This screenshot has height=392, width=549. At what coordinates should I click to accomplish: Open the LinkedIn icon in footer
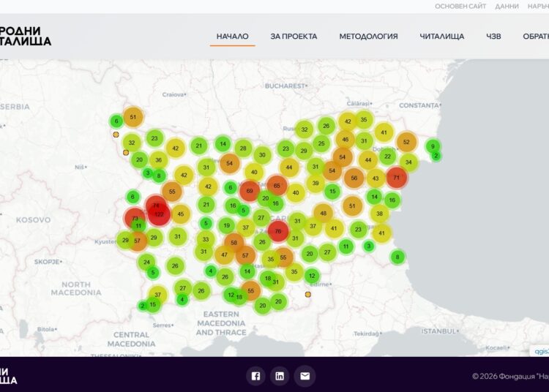[280, 376]
